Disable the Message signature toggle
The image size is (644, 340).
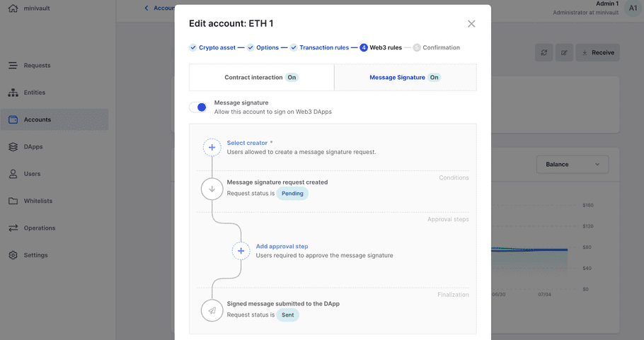coord(198,107)
